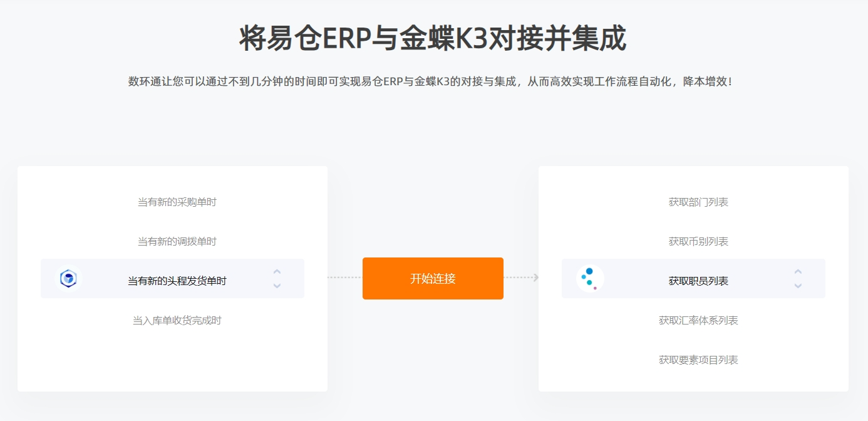Click the 将易仓ERP与金蝶K3对接并集成 heading
This screenshot has height=421, width=868.
pyautogui.click(x=433, y=39)
